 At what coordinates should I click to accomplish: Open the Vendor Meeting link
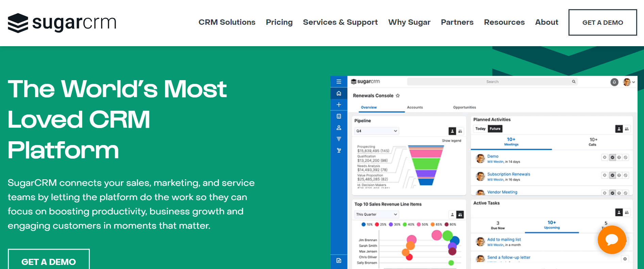502,192
